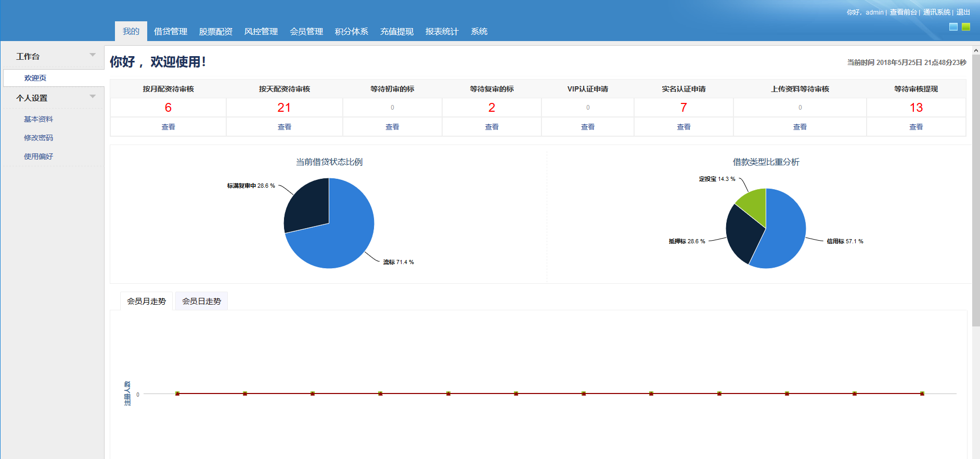This screenshot has width=980, height=459.
Task: Switch to the 会员日走势 tab
Action: [x=201, y=301]
